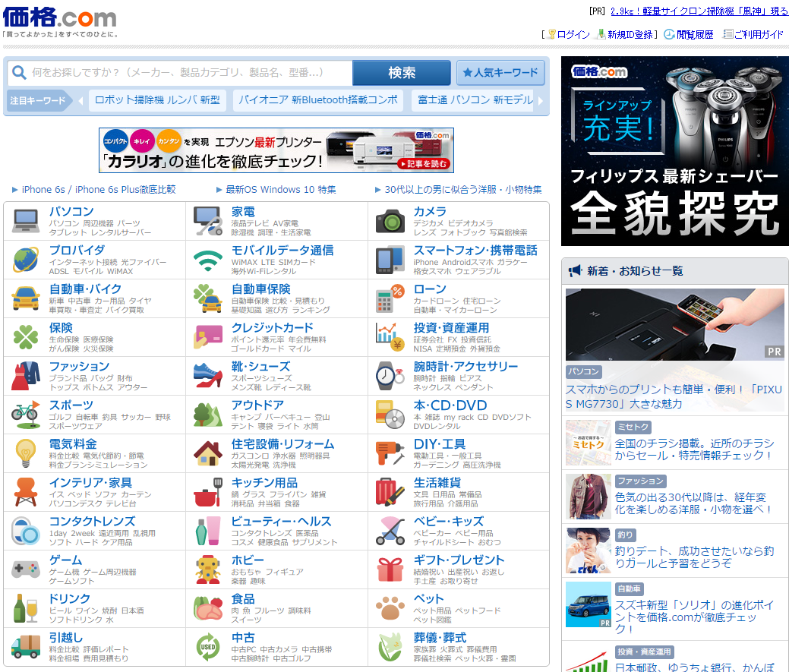Image resolution: width=789 pixels, height=672 pixels.
Task: Click the calculator icon beside ローン
Action: point(390,298)
